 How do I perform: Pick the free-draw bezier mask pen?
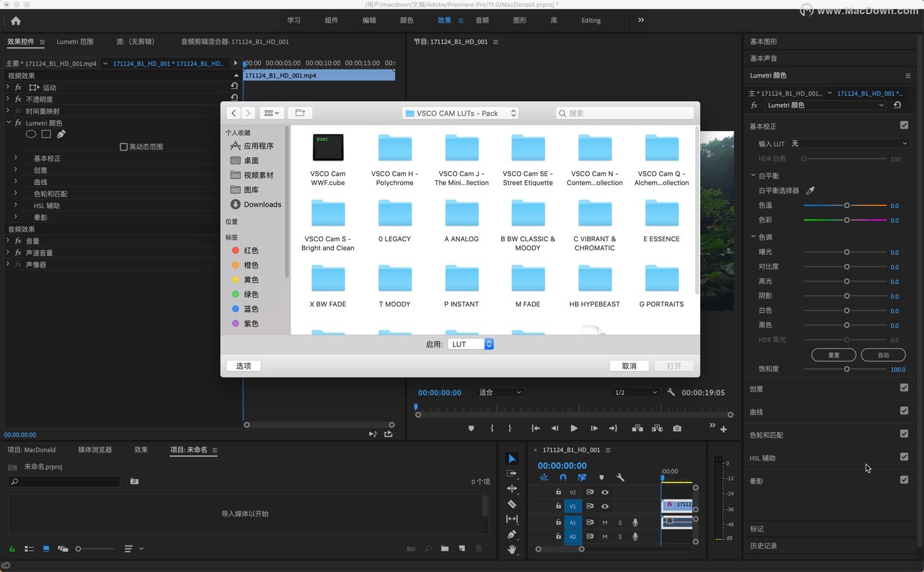(61, 134)
